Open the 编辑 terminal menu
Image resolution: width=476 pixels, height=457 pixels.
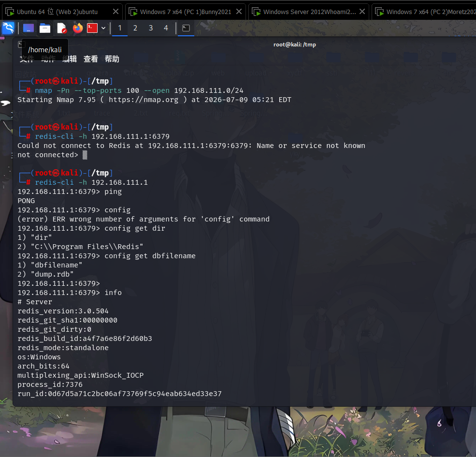pyautogui.click(x=70, y=59)
